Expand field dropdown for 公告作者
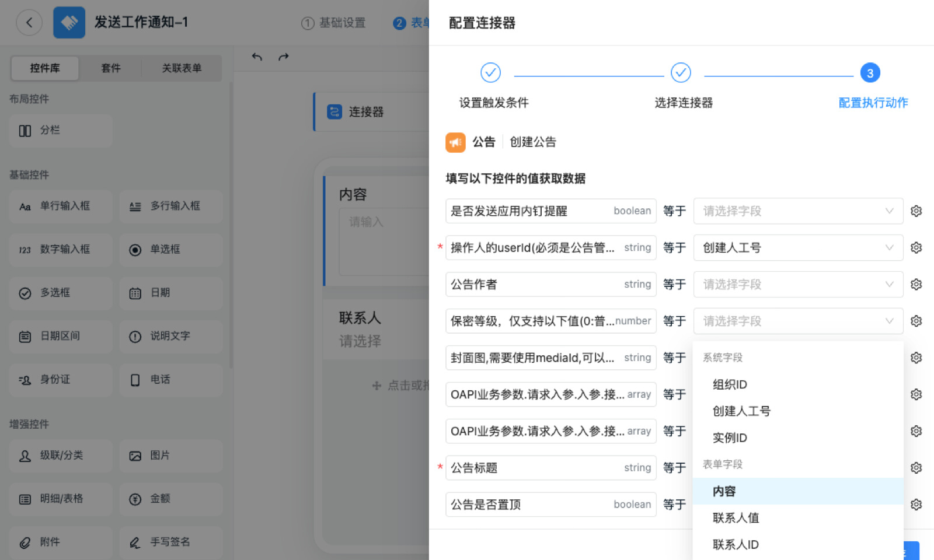The width and height of the screenshot is (934, 560). (x=798, y=284)
